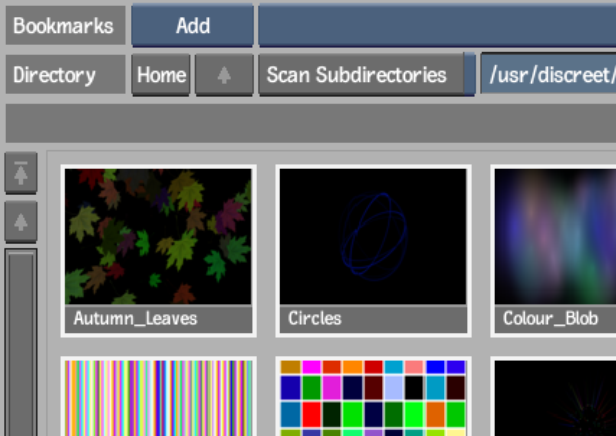
Task: Select the dark starburst thumbnail
Action: pos(555,398)
